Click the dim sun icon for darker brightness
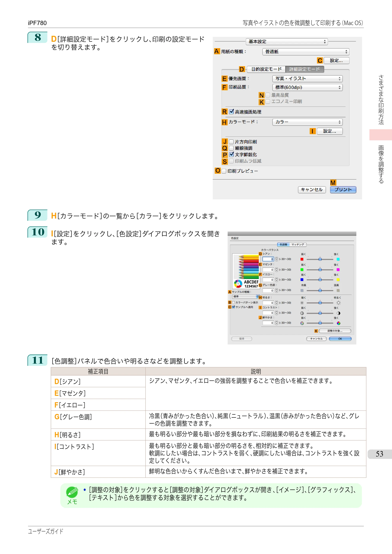Viewport: 392px width, 554px height. pos(302,303)
